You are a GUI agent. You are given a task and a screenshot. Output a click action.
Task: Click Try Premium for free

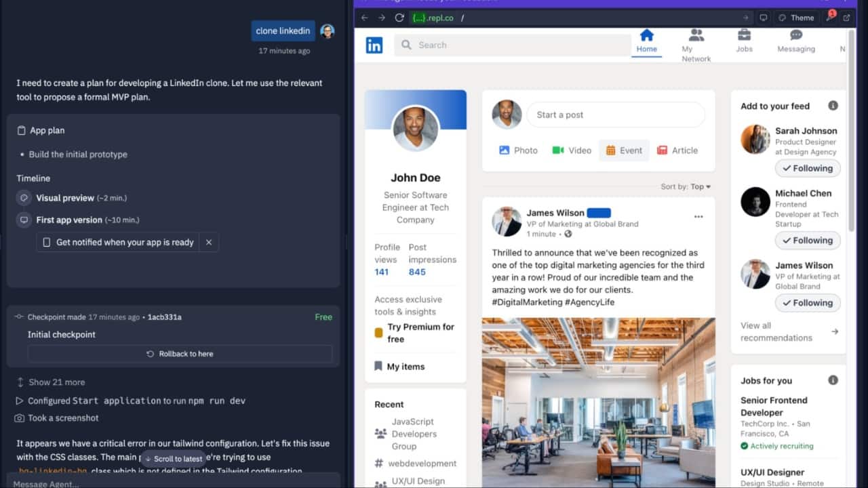click(x=415, y=333)
